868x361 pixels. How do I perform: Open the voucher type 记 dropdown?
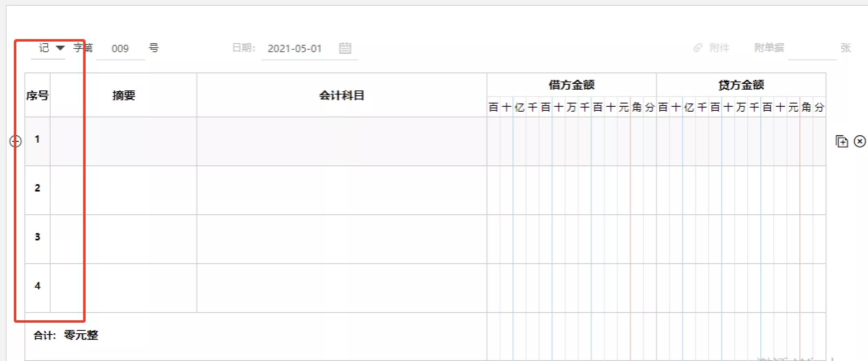coord(48,48)
